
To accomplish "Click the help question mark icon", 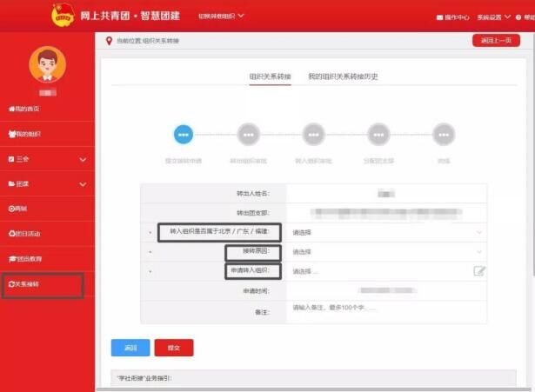I will (x=518, y=17).
